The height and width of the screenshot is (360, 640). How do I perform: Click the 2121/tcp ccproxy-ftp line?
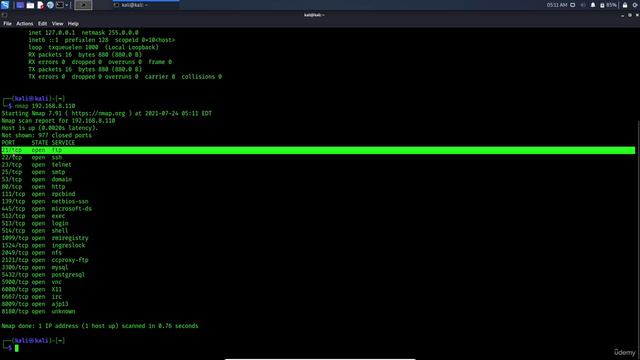pyautogui.click(x=45, y=260)
